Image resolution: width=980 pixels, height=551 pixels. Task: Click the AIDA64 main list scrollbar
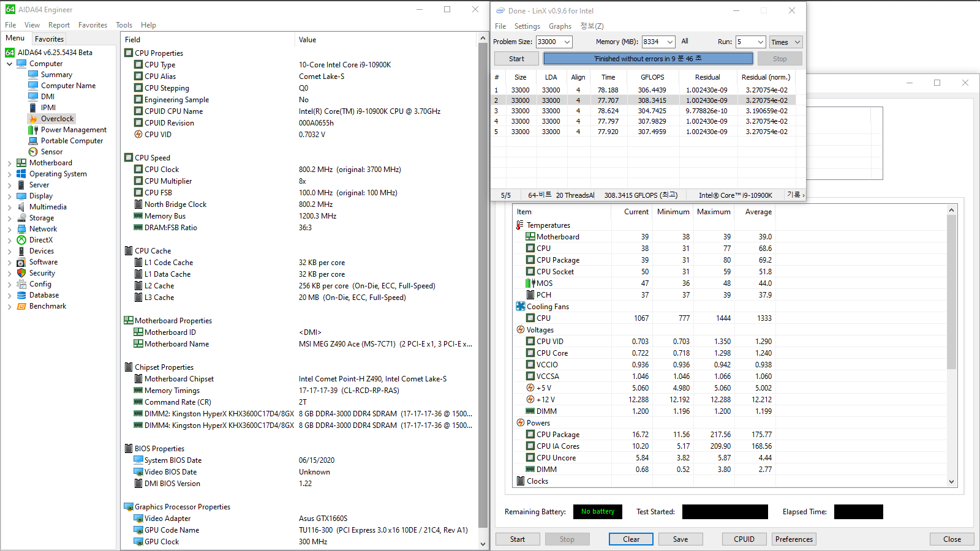(x=483, y=286)
